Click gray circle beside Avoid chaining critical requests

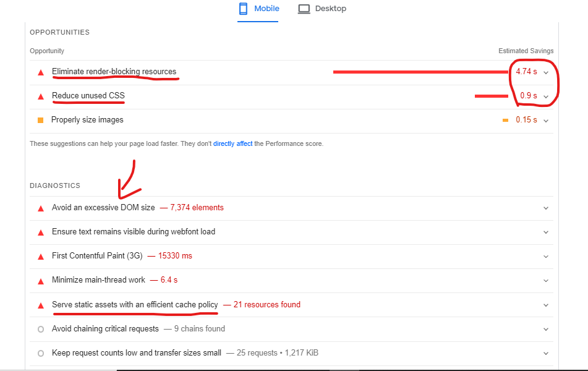[x=41, y=329]
